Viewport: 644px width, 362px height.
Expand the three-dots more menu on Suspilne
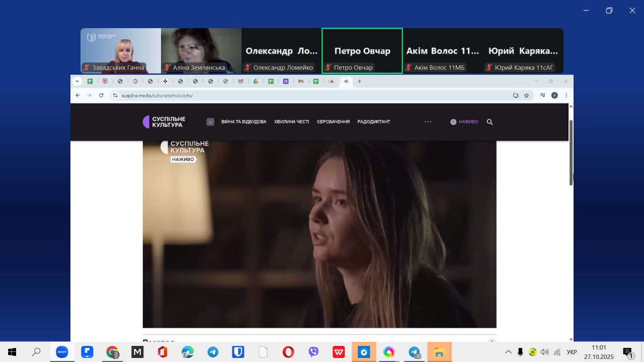point(428,122)
